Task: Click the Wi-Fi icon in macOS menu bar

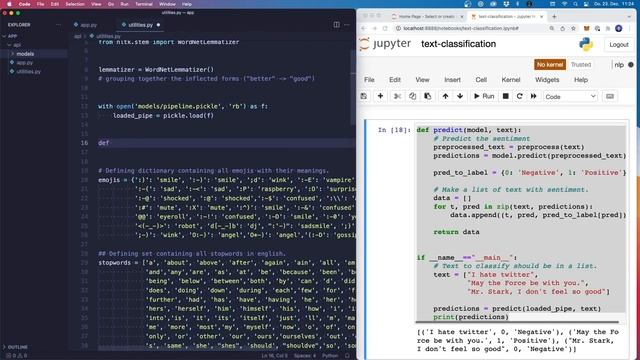Action: point(564,4)
